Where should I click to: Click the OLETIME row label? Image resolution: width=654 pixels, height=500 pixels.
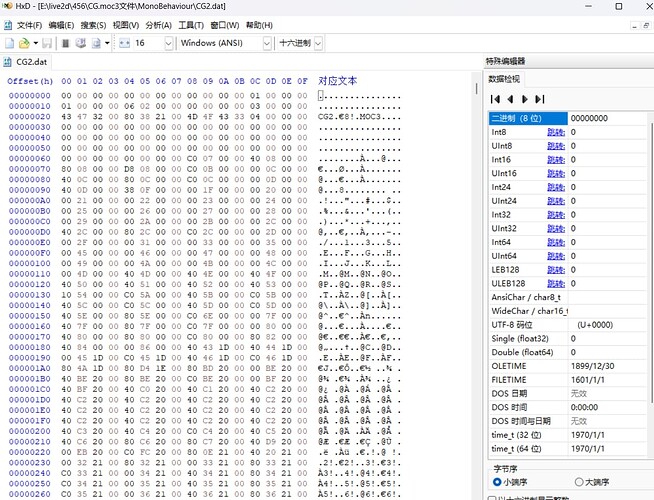(509, 366)
